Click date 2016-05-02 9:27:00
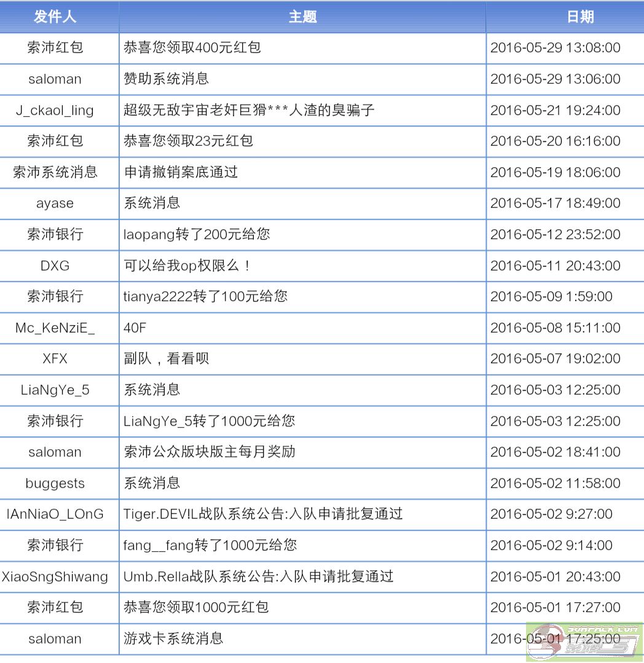The height and width of the screenshot is (663, 644). pos(551,514)
